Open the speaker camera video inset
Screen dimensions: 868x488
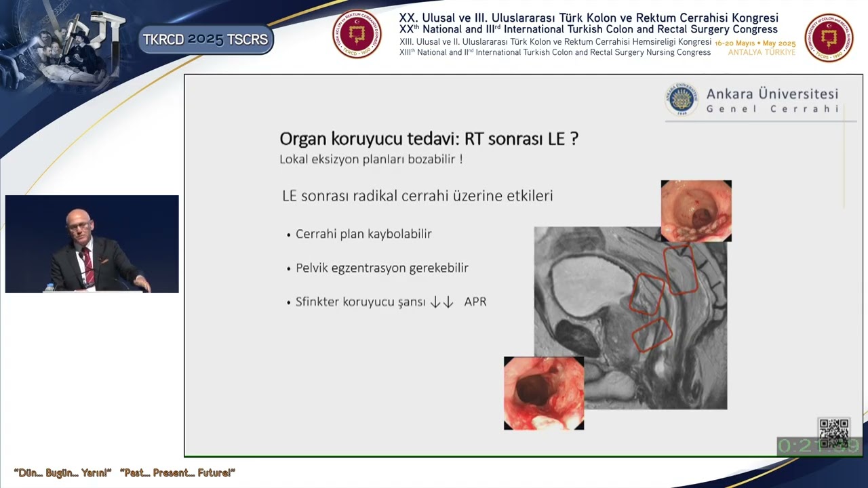click(92, 244)
